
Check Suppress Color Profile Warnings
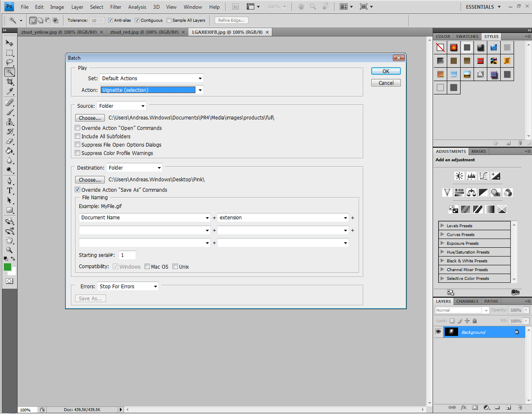78,153
